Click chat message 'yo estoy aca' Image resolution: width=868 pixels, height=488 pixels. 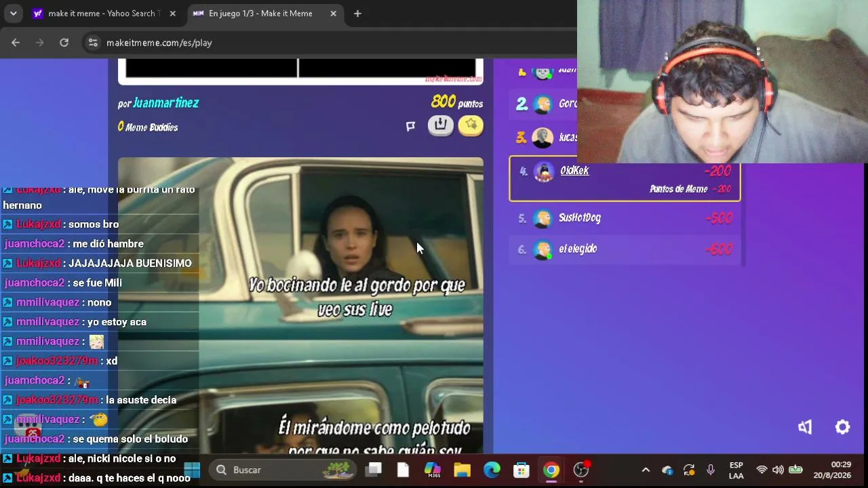[117, 322]
